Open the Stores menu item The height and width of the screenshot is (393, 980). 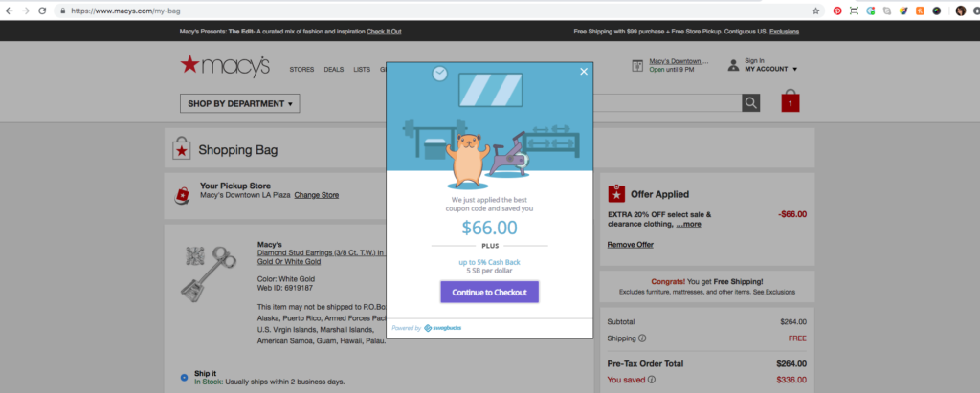point(301,70)
